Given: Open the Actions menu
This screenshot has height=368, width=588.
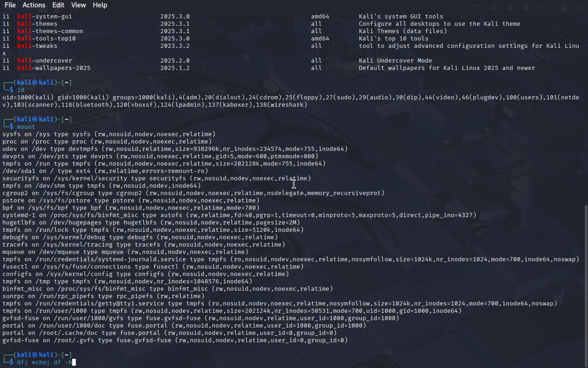Looking at the screenshot, I should 34,5.
